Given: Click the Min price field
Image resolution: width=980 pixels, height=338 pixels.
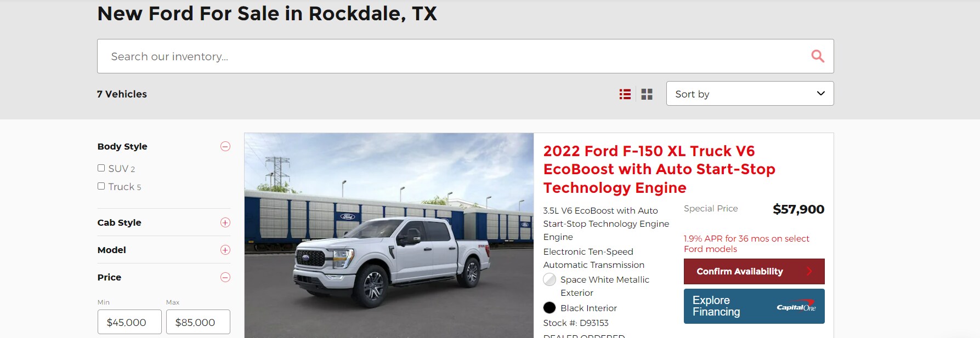Looking at the screenshot, I should pyautogui.click(x=129, y=322).
